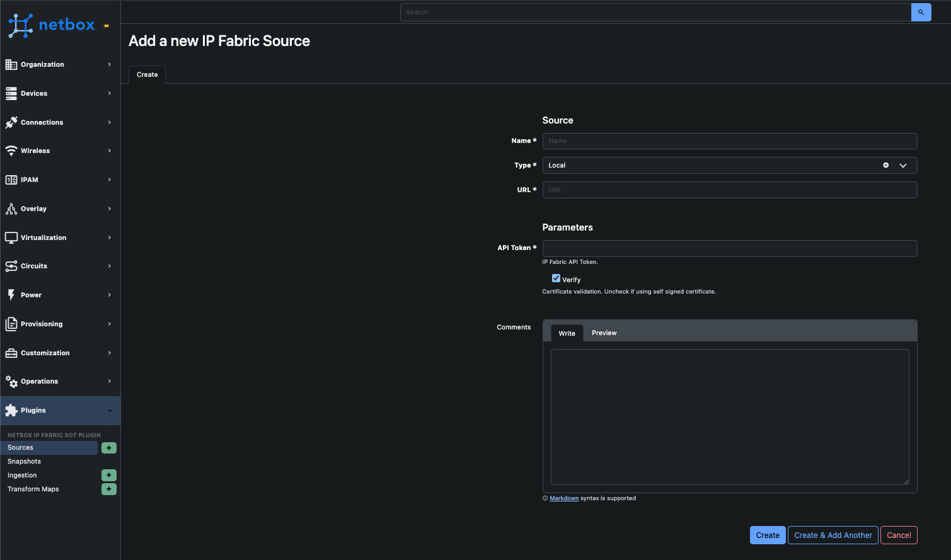Add a new Source via plus icon
951x560 pixels.
point(109,448)
